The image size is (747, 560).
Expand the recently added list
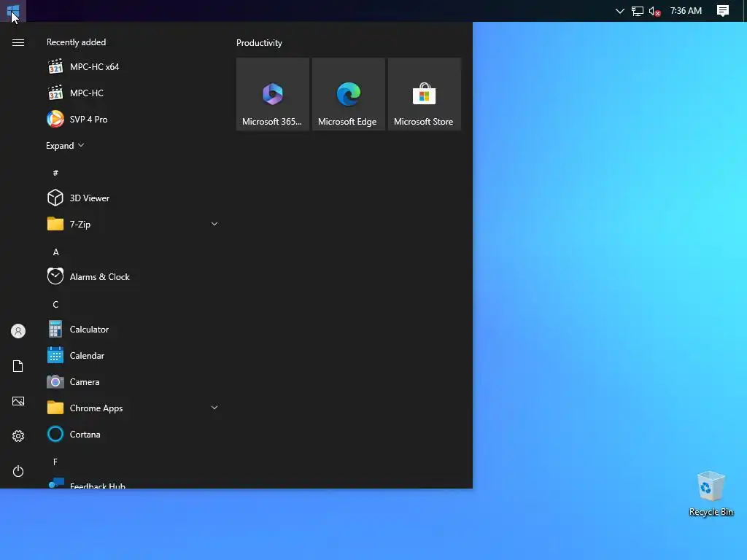coord(65,146)
